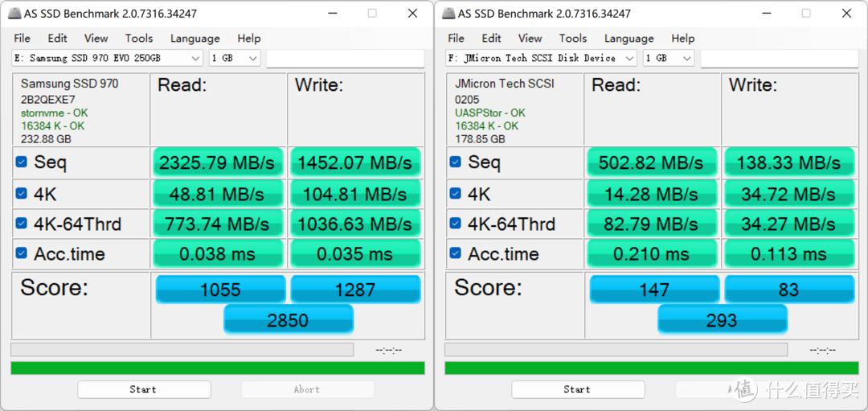Click the green progress bar in Samsung window
This screenshot has width=868, height=411.
coord(217,368)
